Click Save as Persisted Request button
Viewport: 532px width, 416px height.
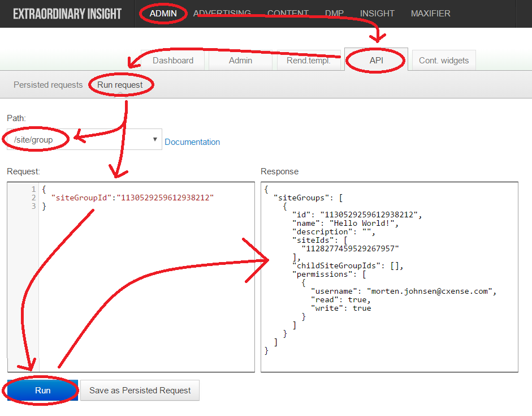(140, 390)
